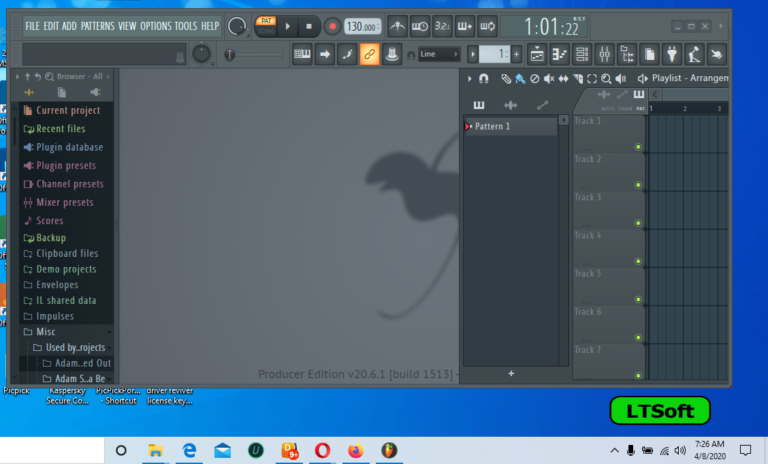Open the OPTIONS menu

point(156,26)
